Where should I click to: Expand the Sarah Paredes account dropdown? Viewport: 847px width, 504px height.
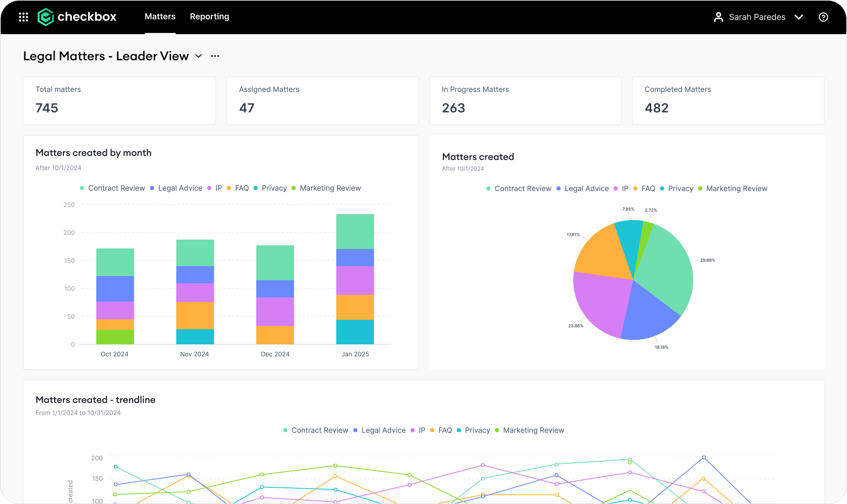(799, 17)
